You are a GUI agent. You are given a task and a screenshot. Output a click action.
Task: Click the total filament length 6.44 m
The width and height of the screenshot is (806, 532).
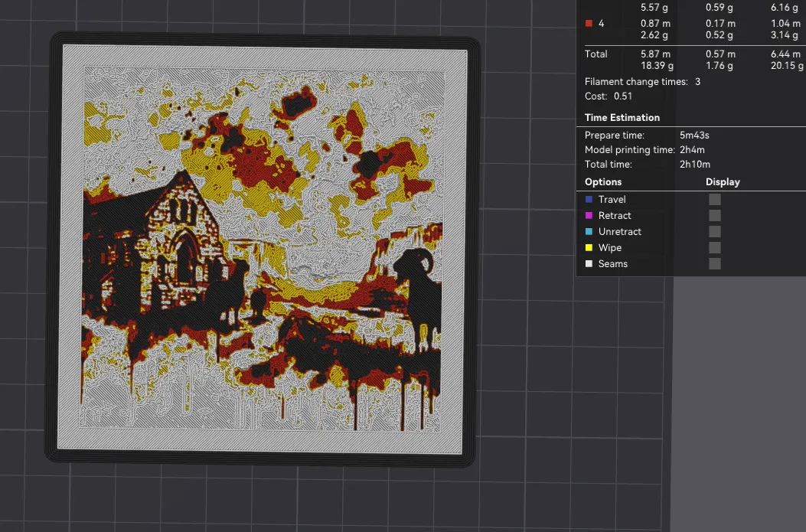click(785, 54)
